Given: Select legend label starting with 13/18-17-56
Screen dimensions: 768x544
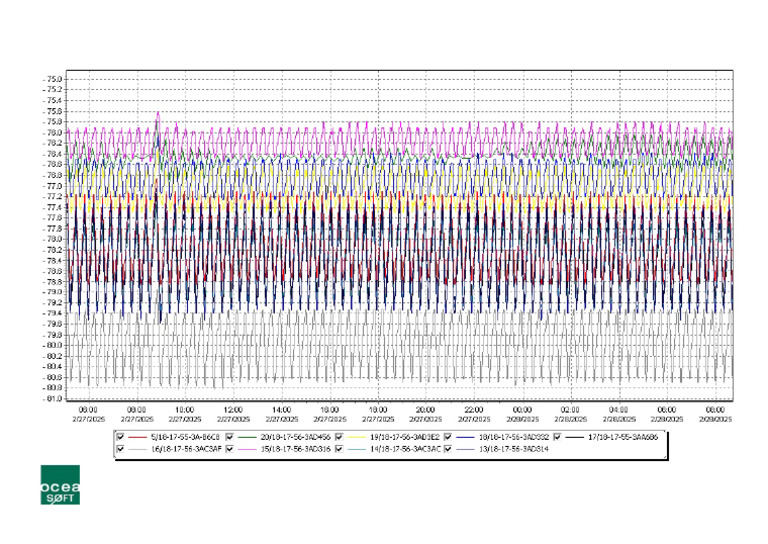Looking at the screenshot, I should click(x=514, y=449).
